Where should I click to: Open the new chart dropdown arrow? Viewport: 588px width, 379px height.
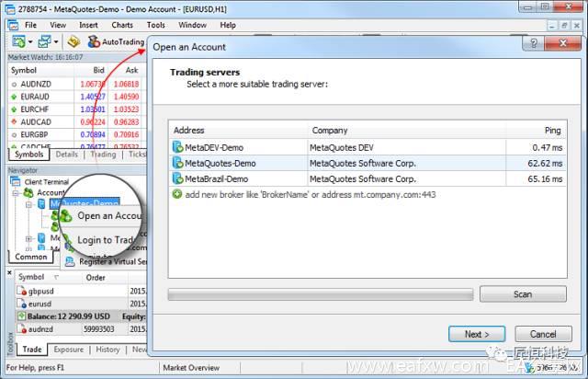30,41
